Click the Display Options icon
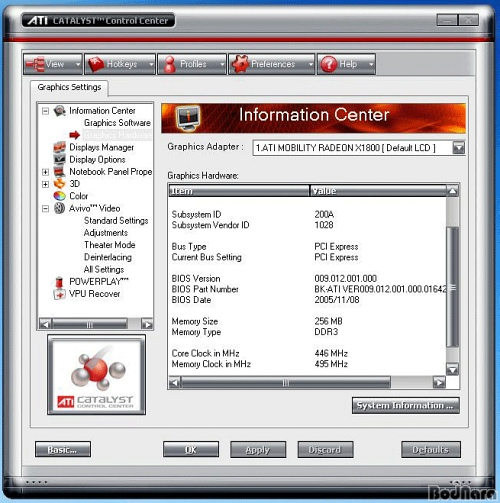 point(60,159)
